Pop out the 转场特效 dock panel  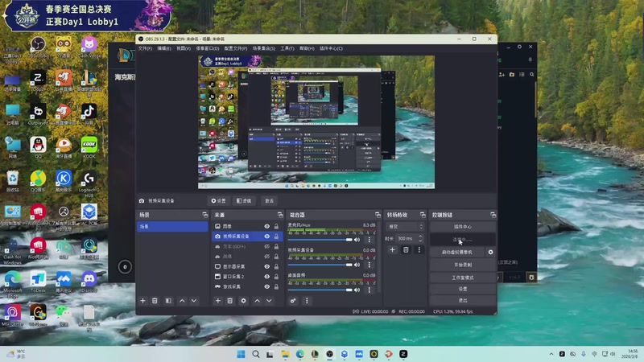423,215
